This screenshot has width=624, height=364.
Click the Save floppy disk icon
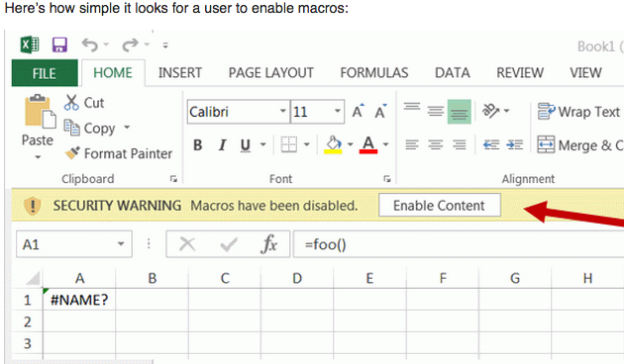59,45
